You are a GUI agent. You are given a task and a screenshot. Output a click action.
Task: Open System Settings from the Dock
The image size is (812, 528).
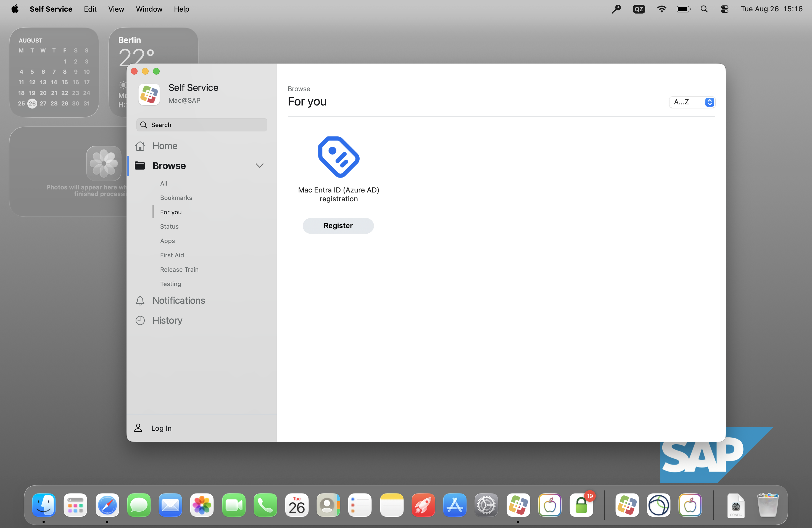point(486,505)
